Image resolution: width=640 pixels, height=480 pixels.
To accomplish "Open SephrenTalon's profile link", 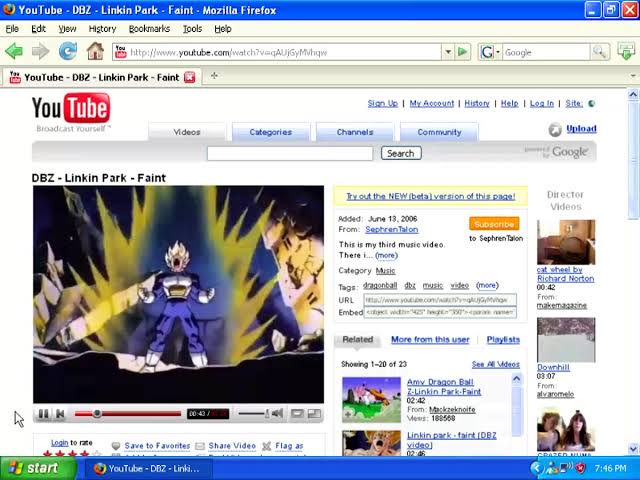I will click(x=392, y=229).
